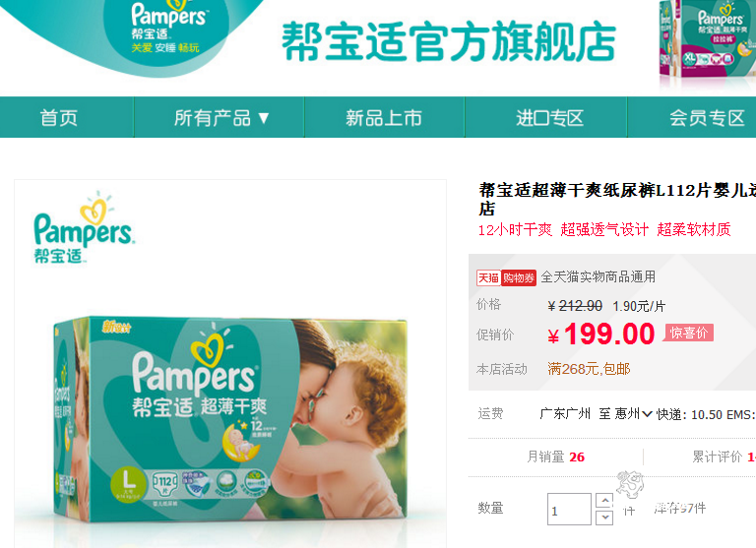Click the Pampers logo above product image
Image resolution: width=756 pixels, height=548 pixels.
[x=84, y=227]
